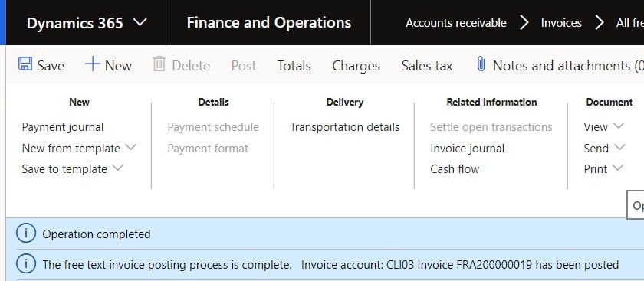
Task: Open the Dynamics 365 chevron dropdown
Action: [140, 22]
